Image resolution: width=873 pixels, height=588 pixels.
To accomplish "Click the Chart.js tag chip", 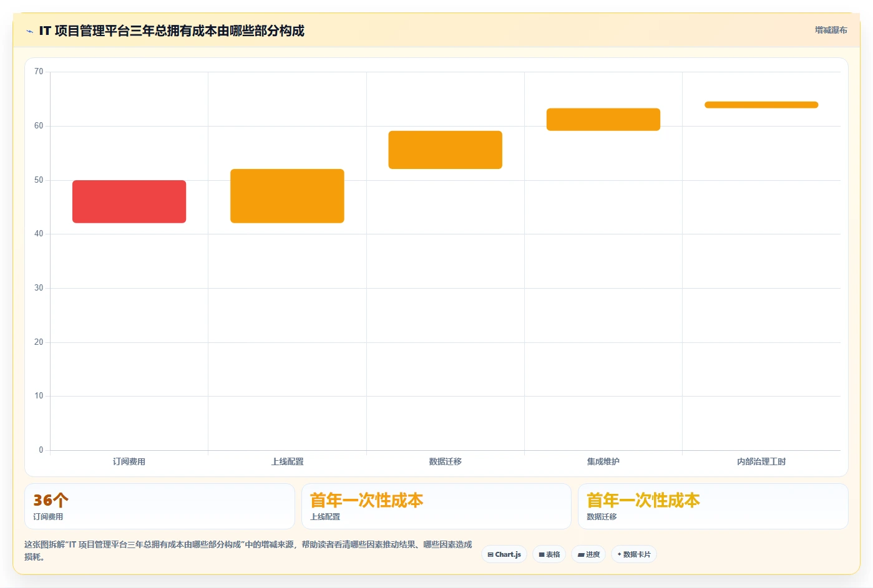I will click(x=504, y=554).
